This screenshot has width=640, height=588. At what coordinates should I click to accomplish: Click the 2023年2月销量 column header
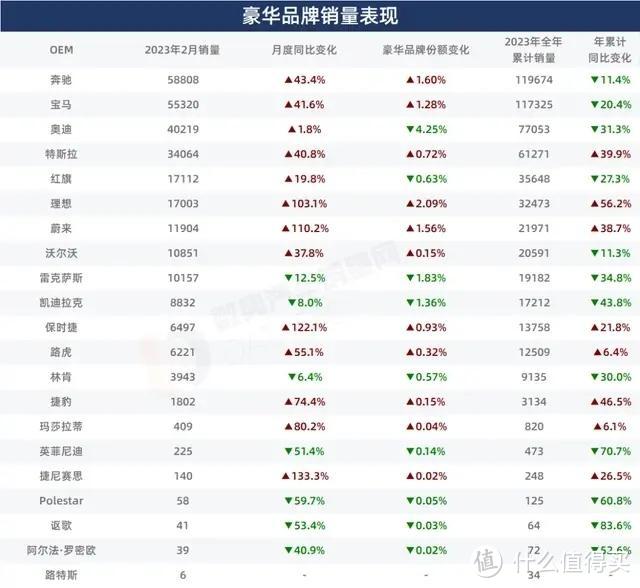(x=182, y=50)
